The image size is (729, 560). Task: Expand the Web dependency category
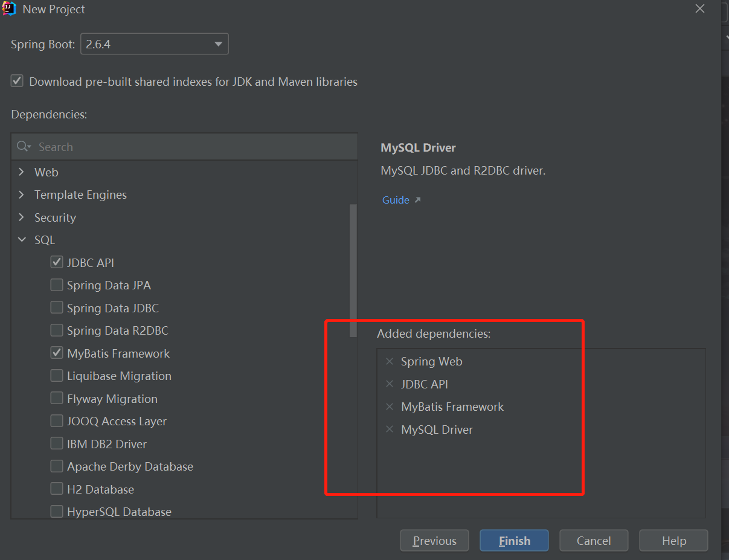(x=22, y=172)
